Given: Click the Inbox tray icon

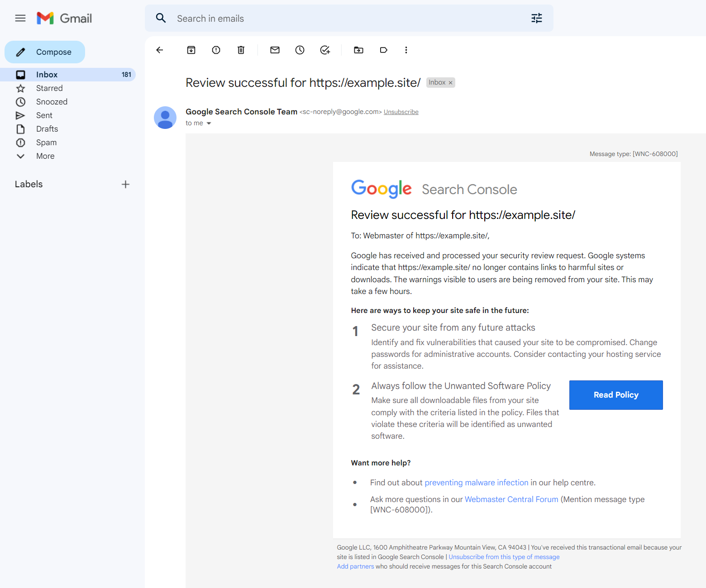Looking at the screenshot, I should pos(20,75).
